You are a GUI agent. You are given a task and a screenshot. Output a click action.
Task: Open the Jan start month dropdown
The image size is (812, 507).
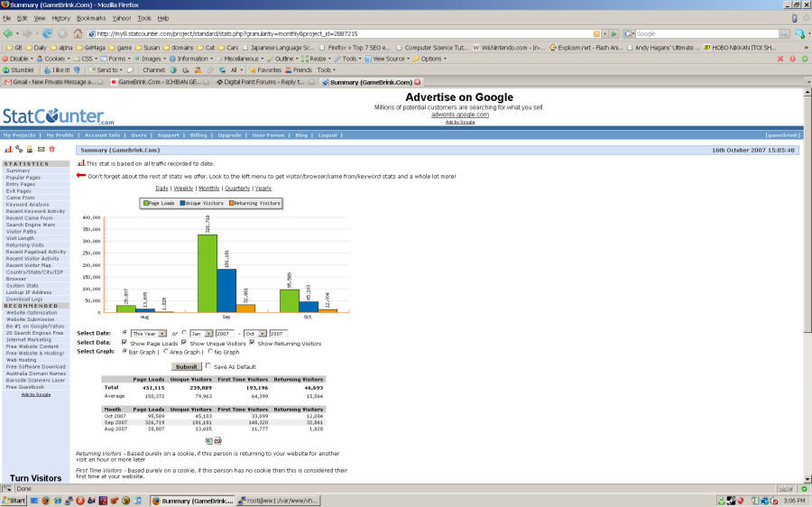(200, 333)
